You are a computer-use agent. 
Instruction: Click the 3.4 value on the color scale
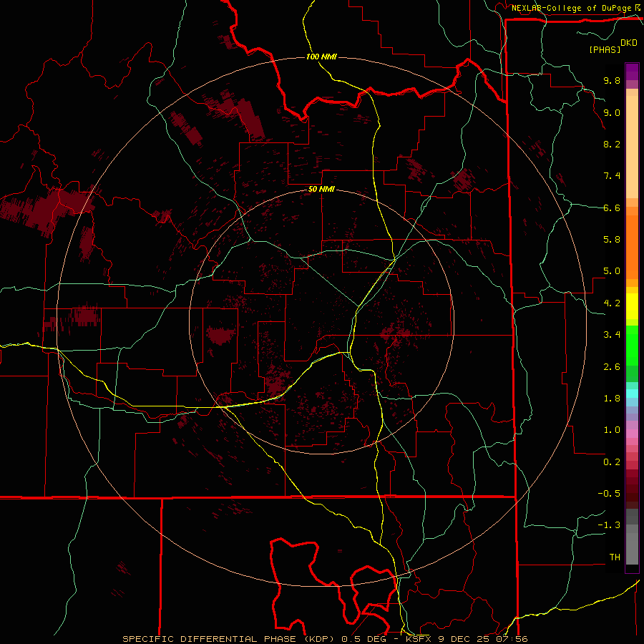tap(612, 335)
